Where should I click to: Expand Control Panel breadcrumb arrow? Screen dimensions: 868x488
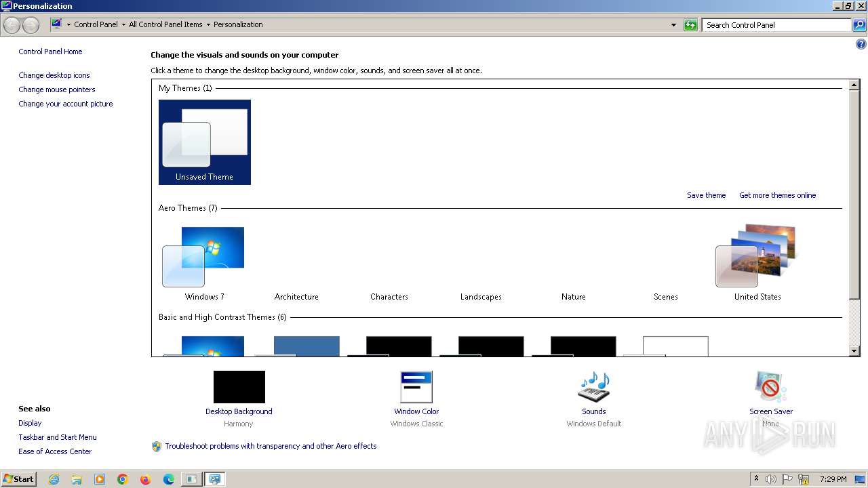click(123, 24)
